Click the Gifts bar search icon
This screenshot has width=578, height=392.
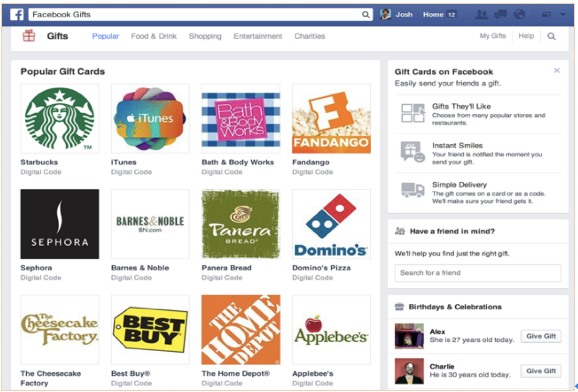pos(551,36)
